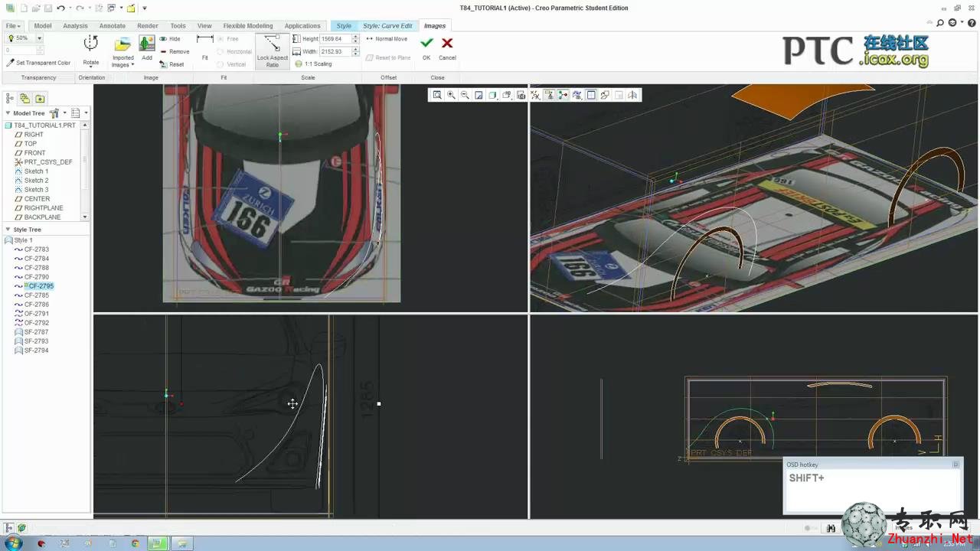Click the Save disk icon
This screenshot has width=980, height=551.
(47, 8)
